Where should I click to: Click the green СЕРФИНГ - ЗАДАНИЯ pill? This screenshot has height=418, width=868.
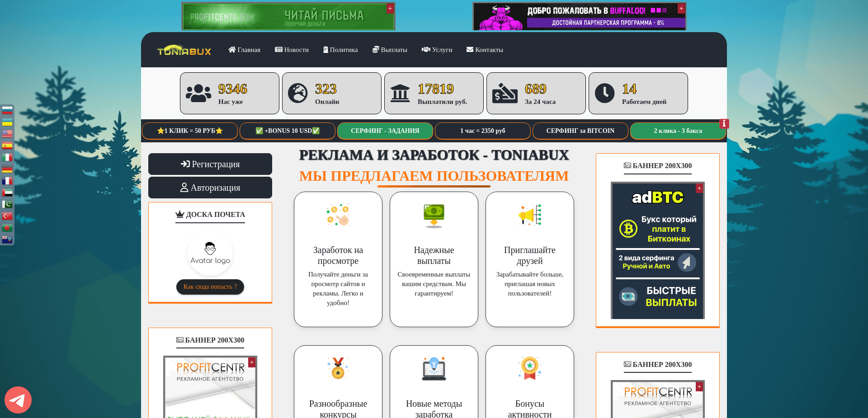pyautogui.click(x=385, y=131)
